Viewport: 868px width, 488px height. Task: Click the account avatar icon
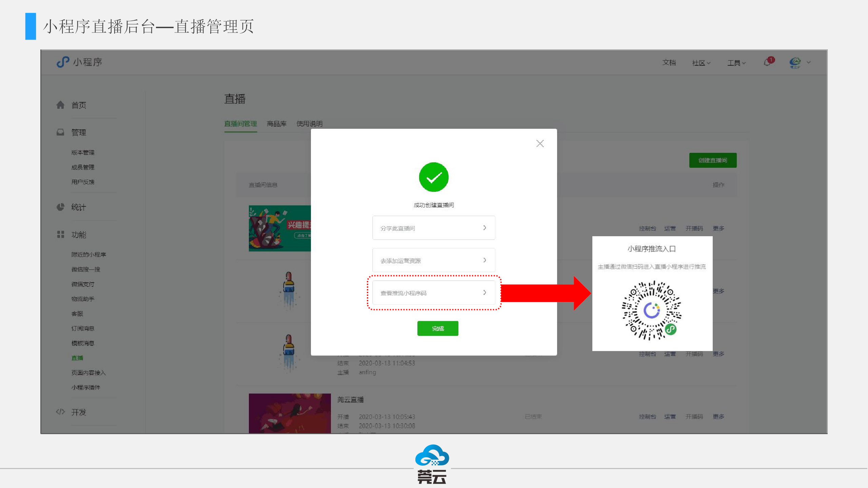(795, 62)
